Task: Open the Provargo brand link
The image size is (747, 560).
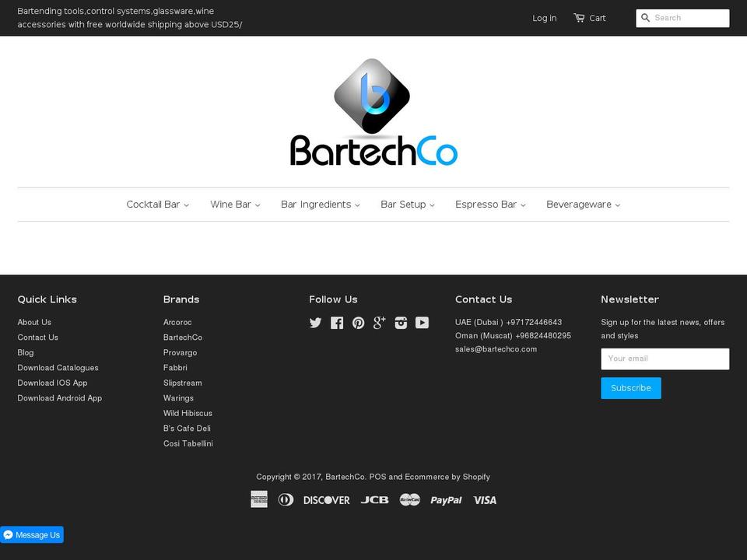Action: [x=180, y=353]
